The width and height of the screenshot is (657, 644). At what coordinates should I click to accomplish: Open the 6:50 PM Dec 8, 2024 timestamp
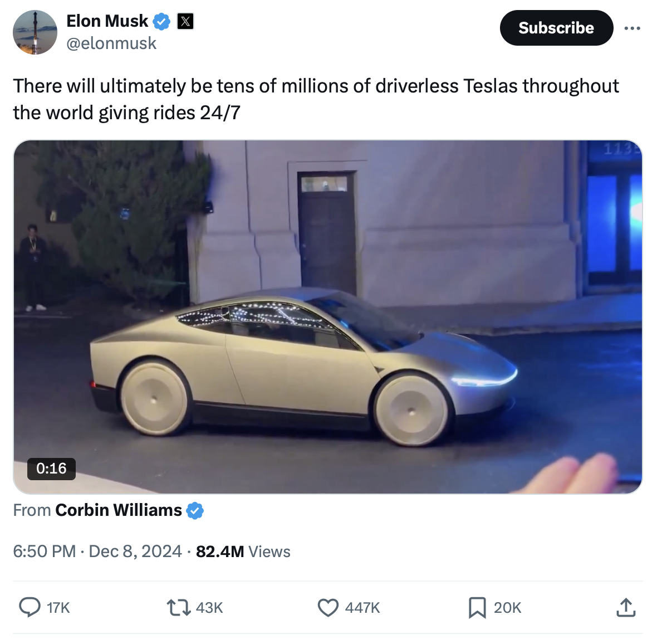click(97, 552)
